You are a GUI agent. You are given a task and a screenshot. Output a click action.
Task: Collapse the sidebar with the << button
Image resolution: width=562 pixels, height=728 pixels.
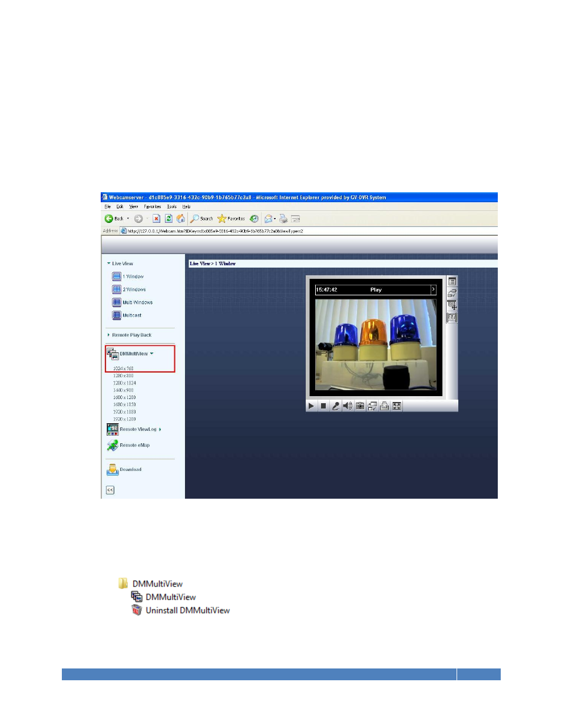pyautogui.click(x=110, y=490)
